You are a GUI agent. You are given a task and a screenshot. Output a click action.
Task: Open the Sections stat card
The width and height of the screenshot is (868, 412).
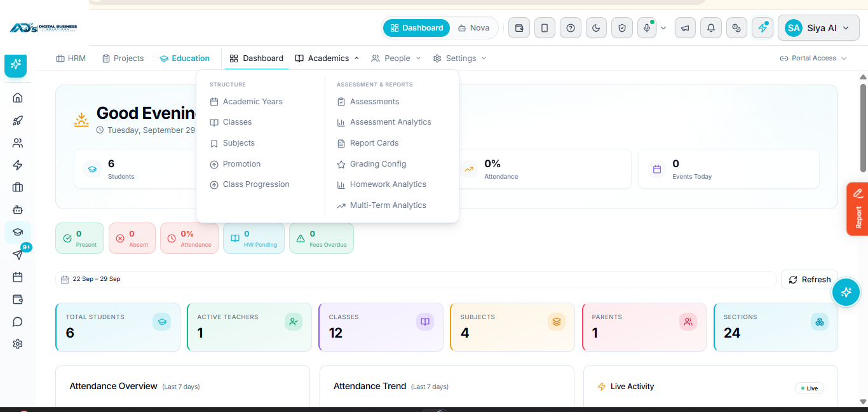[775, 327]
